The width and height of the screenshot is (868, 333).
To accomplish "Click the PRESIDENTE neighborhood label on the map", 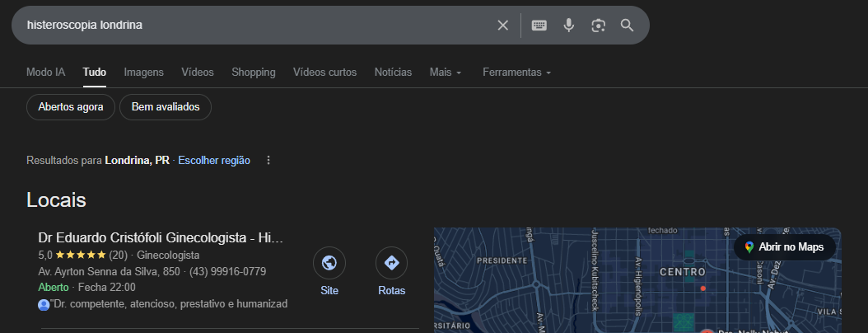I will click(x=502, y=260).
